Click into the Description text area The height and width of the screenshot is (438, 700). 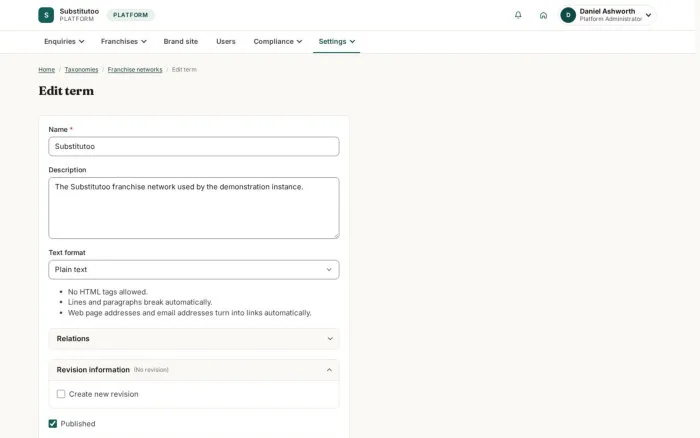[194, 208]
